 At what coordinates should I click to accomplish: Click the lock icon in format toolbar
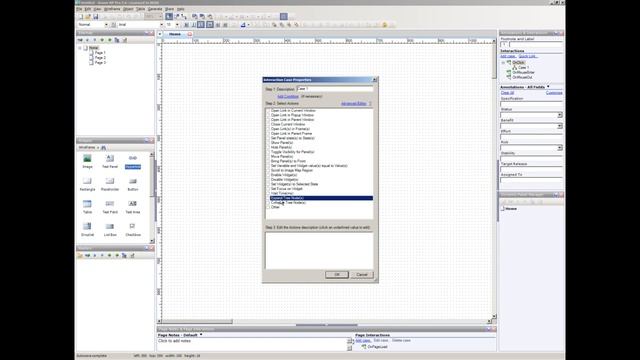pyautogui.click(x=384, y=25)
